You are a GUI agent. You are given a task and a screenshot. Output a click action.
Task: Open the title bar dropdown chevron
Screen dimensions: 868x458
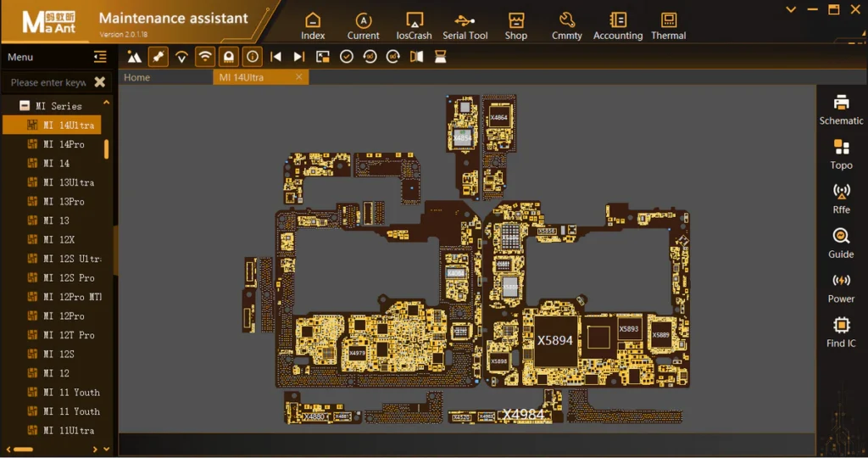[791, 9]
